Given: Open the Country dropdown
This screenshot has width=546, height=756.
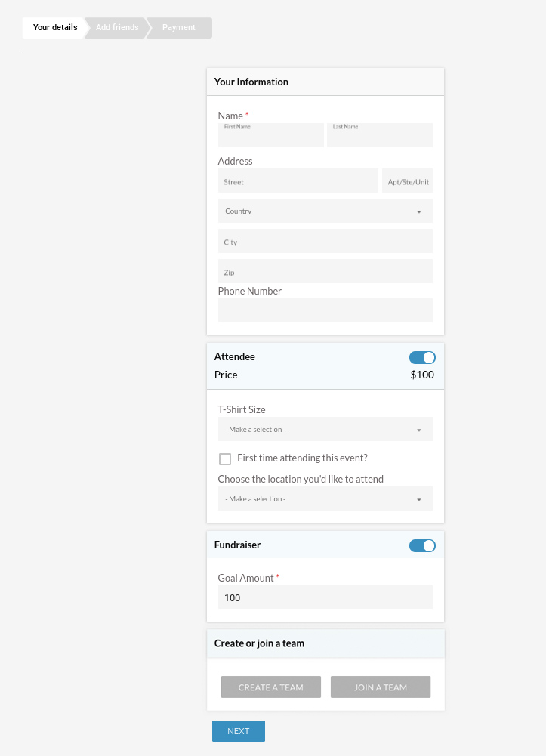Looking at the screenshot, I should click(325, 211).
